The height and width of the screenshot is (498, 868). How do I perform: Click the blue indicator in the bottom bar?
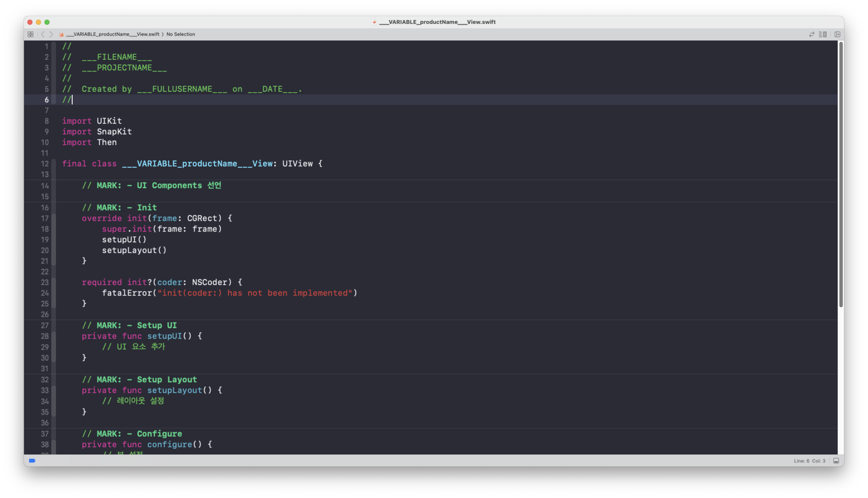click(x=32, y=461)
